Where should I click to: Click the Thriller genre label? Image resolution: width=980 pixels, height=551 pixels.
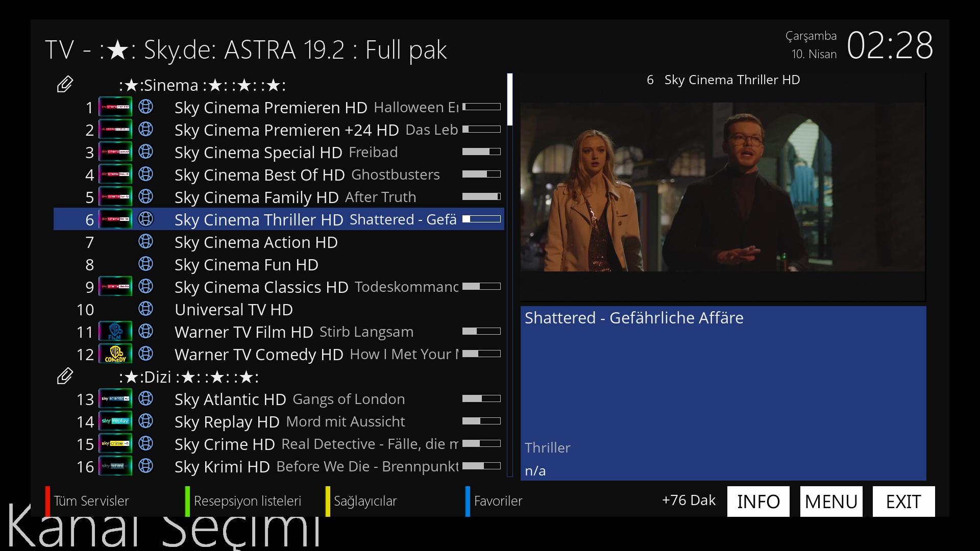click(547, 448)
